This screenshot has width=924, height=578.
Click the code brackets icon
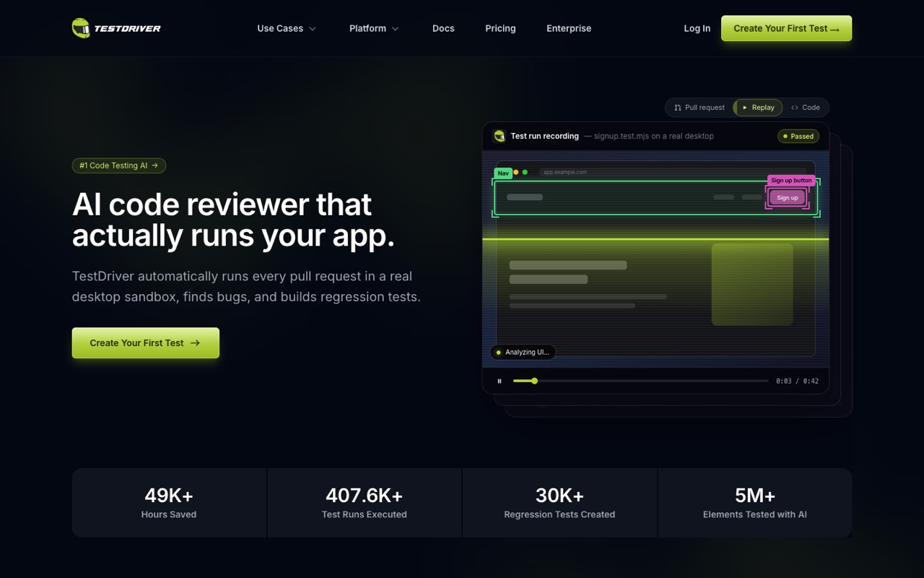(795, 108)
